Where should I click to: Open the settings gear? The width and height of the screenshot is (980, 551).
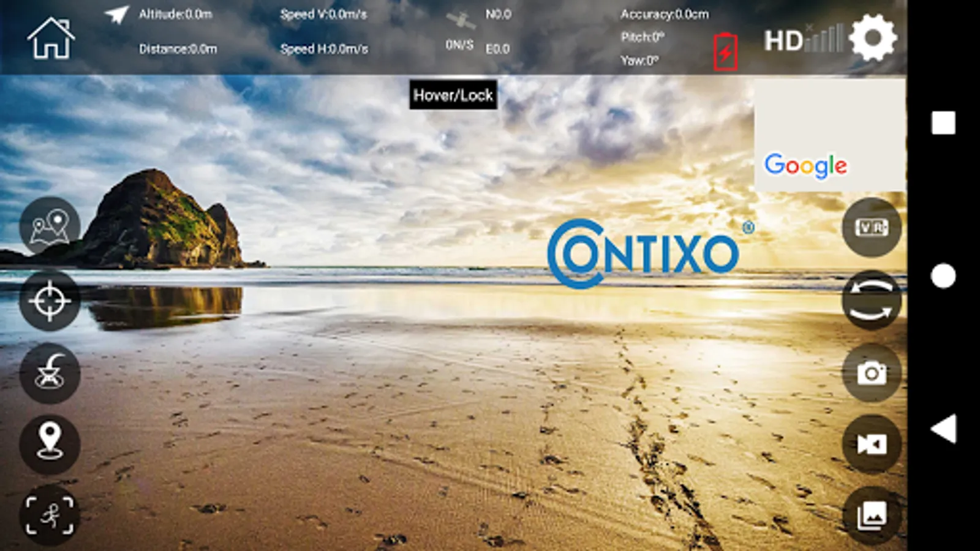(873, 38)
